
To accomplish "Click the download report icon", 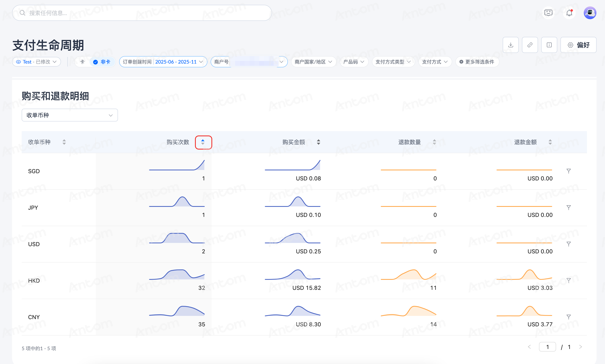I will point(511,45).
